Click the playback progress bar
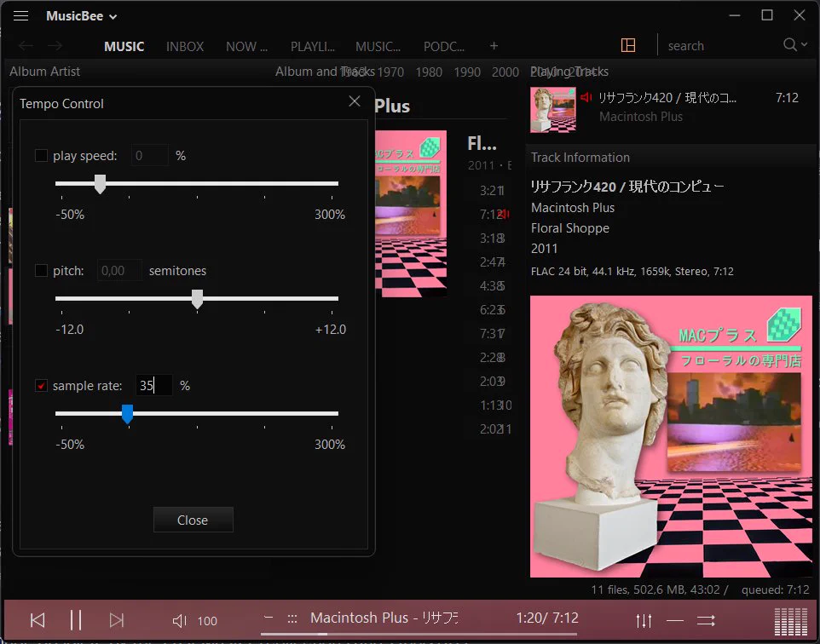820x644 pixels. [419, 634]
